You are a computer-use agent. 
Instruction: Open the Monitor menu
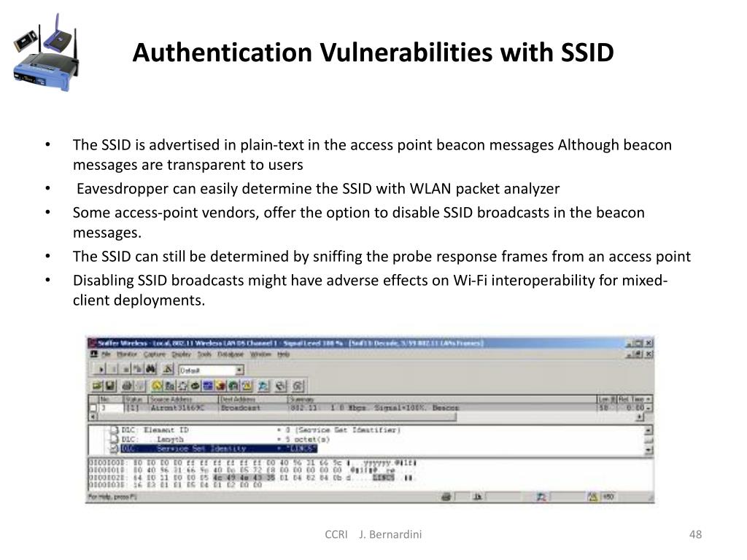(x=127, y=354)
